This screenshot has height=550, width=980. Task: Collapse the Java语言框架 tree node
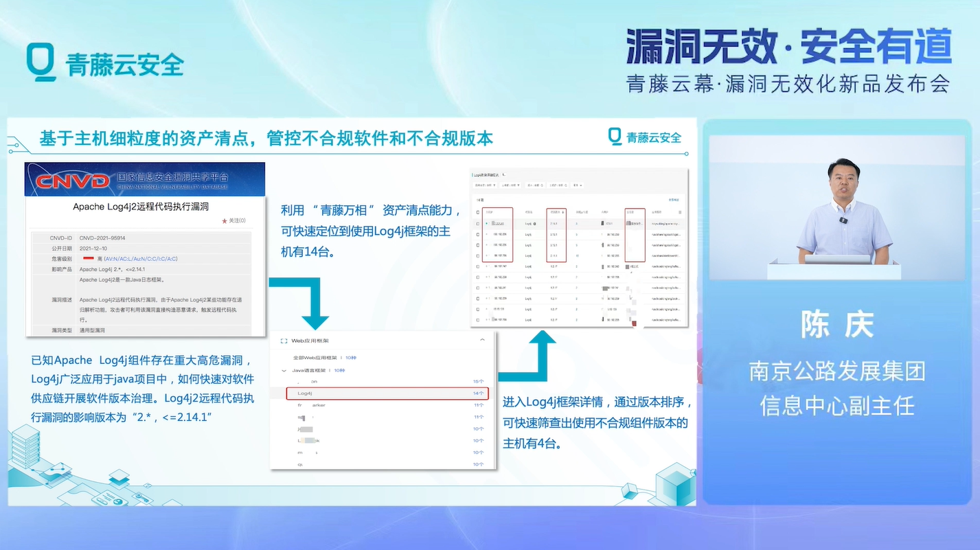[x=284, y=371]
